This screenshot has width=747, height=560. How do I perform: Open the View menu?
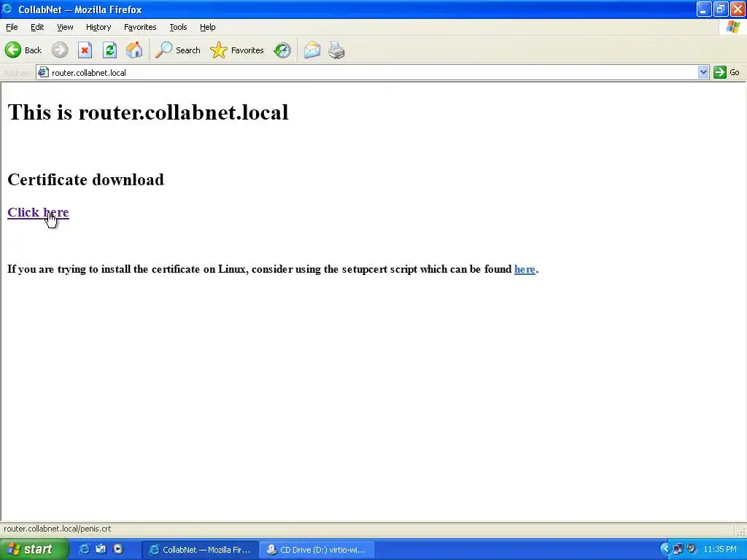pos(65,27)
